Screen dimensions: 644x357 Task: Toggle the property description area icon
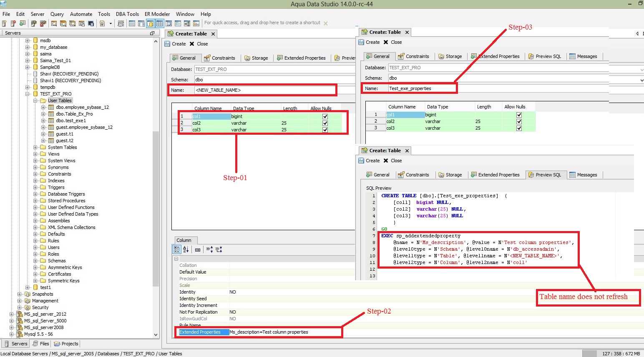[198, 249]
